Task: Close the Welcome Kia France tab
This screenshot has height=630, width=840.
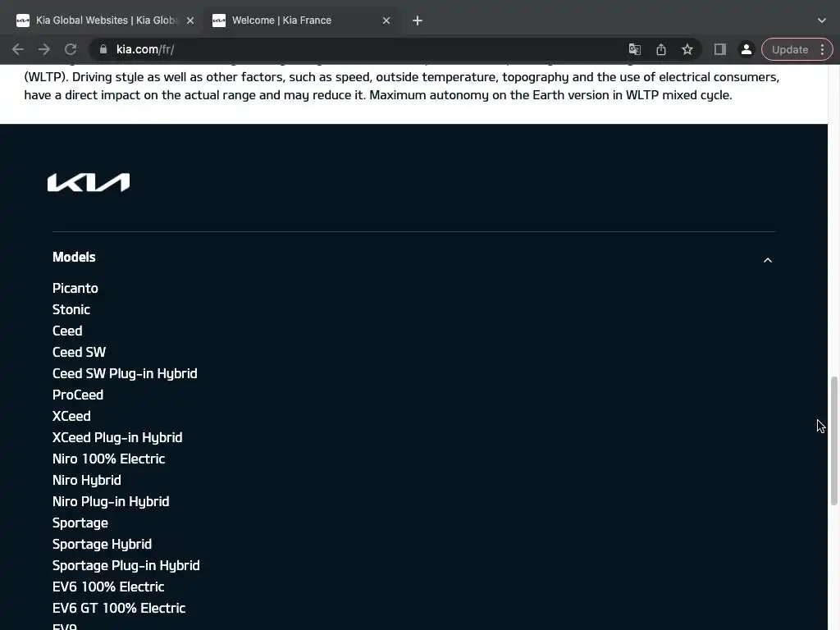Action: point(386,21)
